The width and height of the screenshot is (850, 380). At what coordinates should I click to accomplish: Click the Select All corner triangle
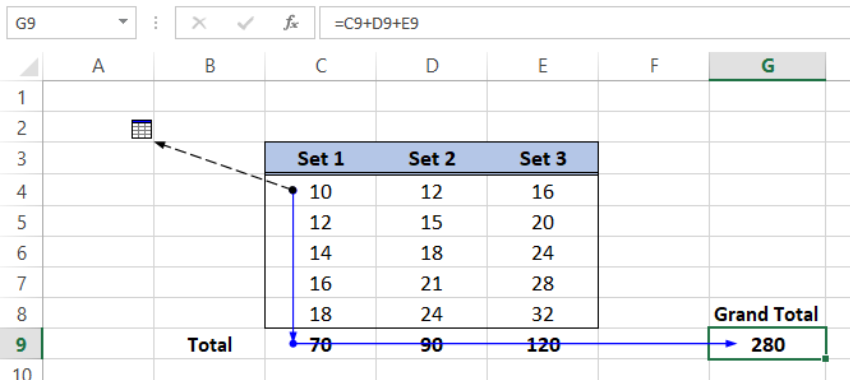[29, 67]
